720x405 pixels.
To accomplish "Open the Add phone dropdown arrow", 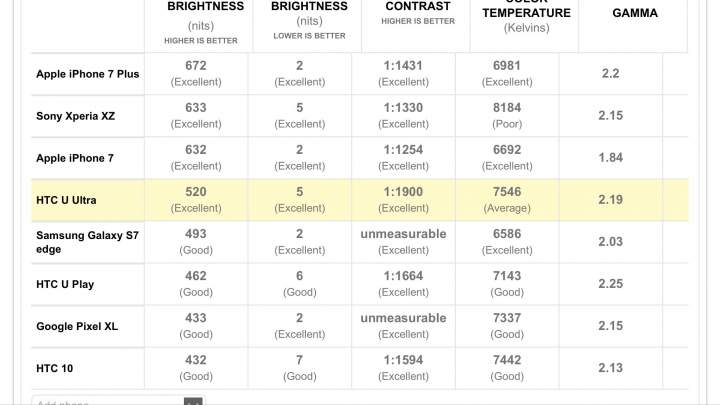I will pyautogui.click(x=193, y=401).
